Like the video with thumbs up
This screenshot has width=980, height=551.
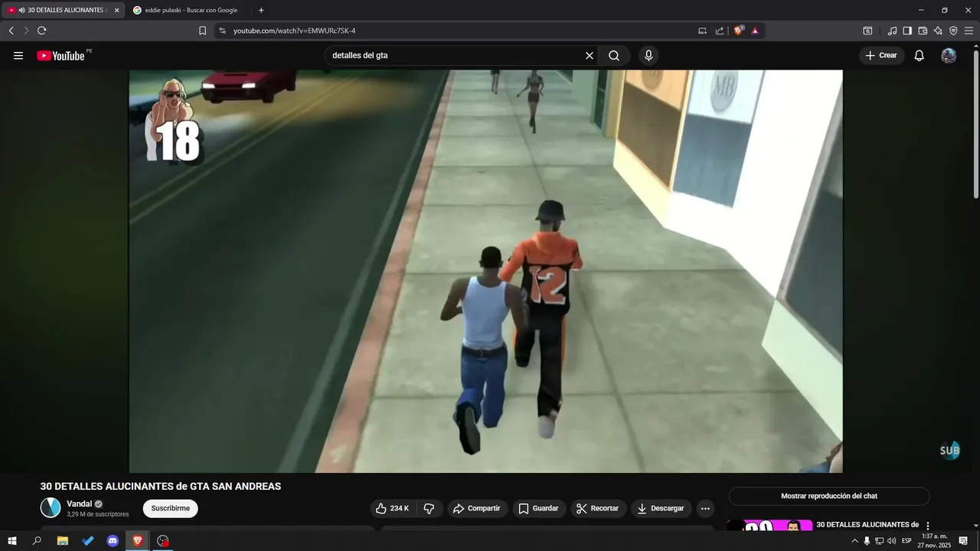tap(394, 508)
